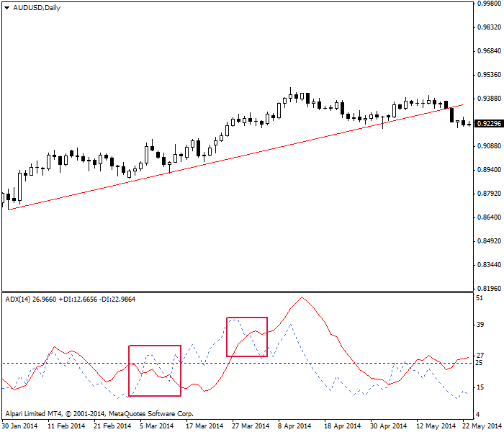Click the current price label 0.92296
The image size is (504, 432).
pyautogui.click(x=489, y=124)
